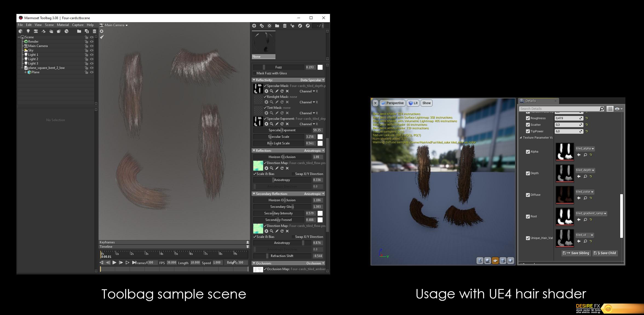644x315 pixels.
Task: Uncheck Roughness parameter in UE4 Details
Action: click(528, 118)
